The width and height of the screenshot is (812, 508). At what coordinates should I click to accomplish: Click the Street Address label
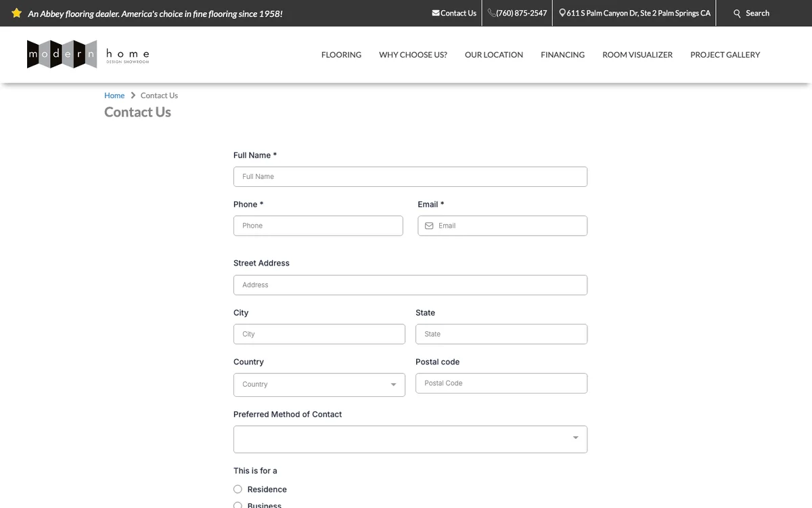click(261, 263)
